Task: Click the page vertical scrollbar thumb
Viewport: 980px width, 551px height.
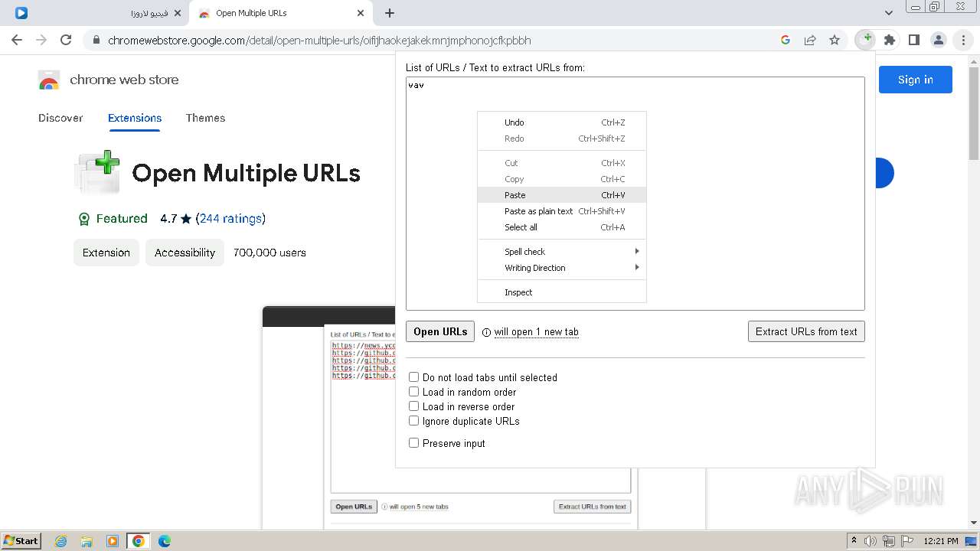Action: coord(973,115)
